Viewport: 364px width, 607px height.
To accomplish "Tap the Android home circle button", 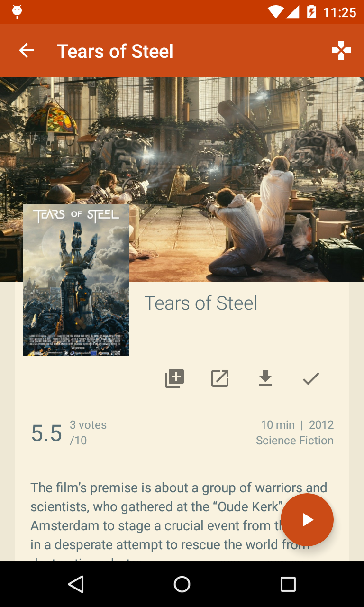I will (x=182, y=584).
